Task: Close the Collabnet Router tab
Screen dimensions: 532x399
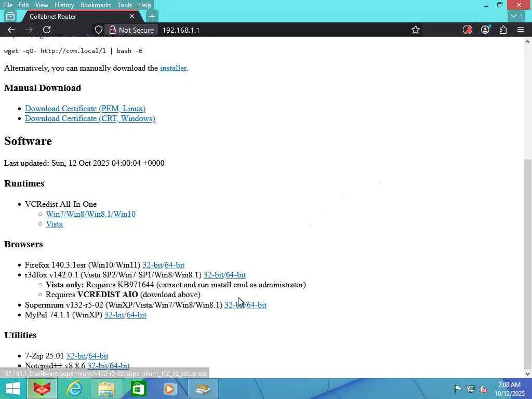Action: [132, 16]
